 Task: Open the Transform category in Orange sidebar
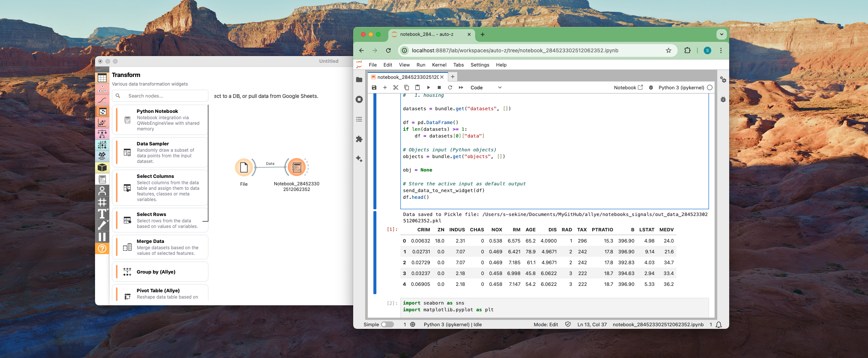(x=102, y=111)
